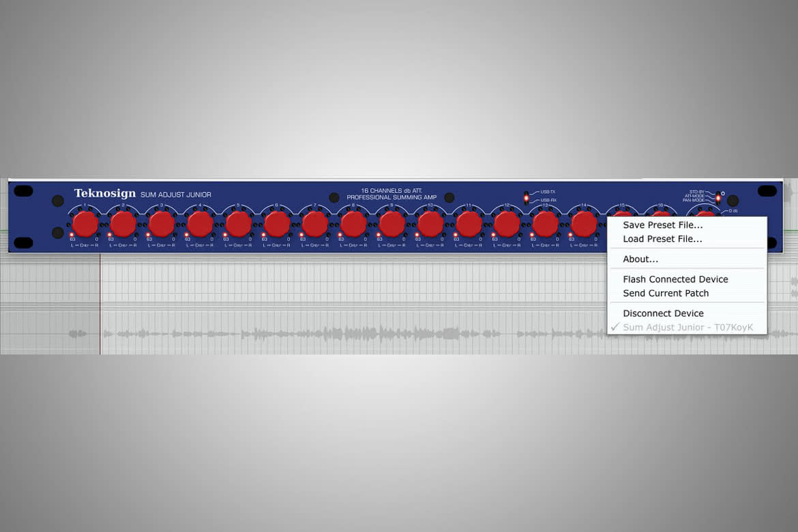Image resolution: width=798 pixels, height=532 pixels.
Task: Click the channel 8 red knob
Action: coord(354,224)
